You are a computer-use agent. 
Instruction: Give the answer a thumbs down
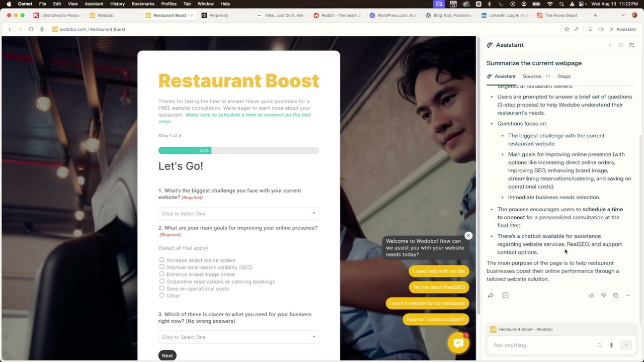(x=603, y=295)
